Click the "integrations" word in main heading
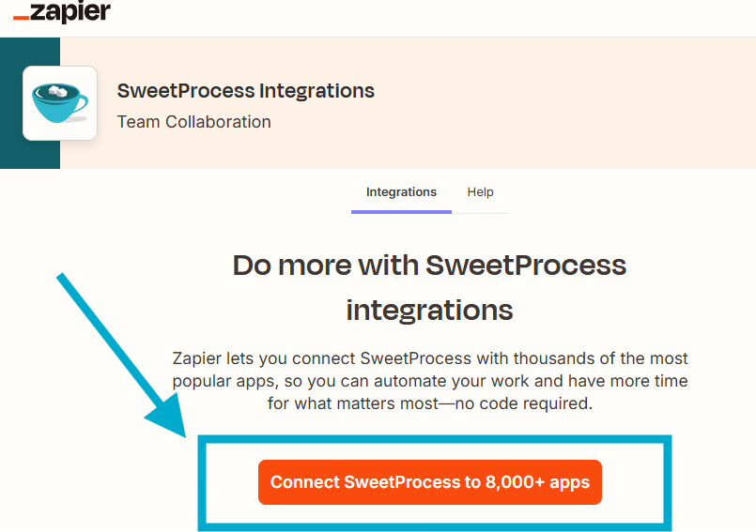 (429, 310)
